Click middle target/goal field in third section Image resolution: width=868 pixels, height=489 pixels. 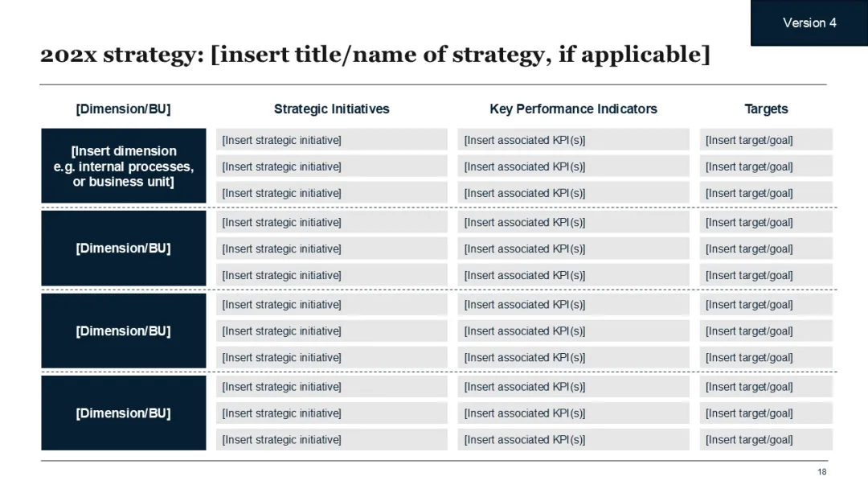tap(766, 331)
